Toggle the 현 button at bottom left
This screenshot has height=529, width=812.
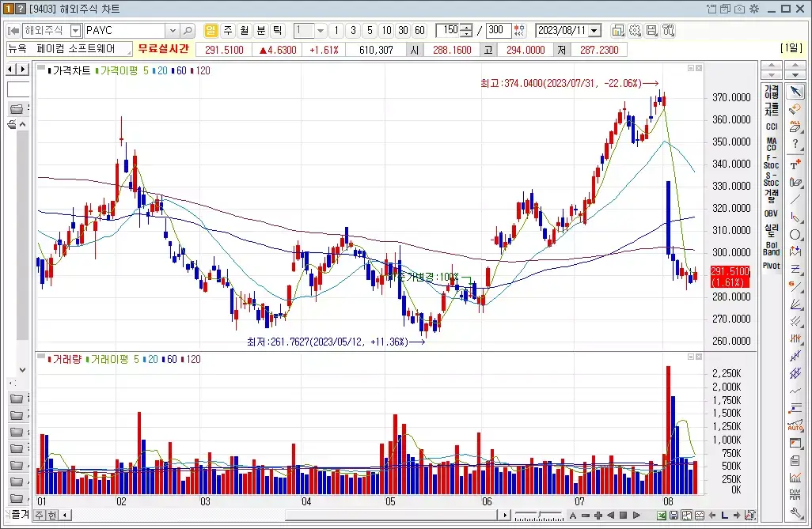pos(52,515)
